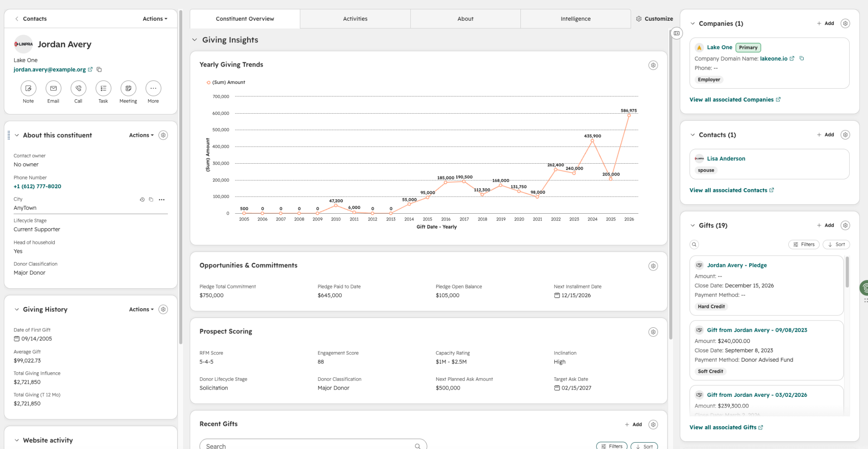
Task: Open settings gear for Giving History card
Action: (163, 310)
